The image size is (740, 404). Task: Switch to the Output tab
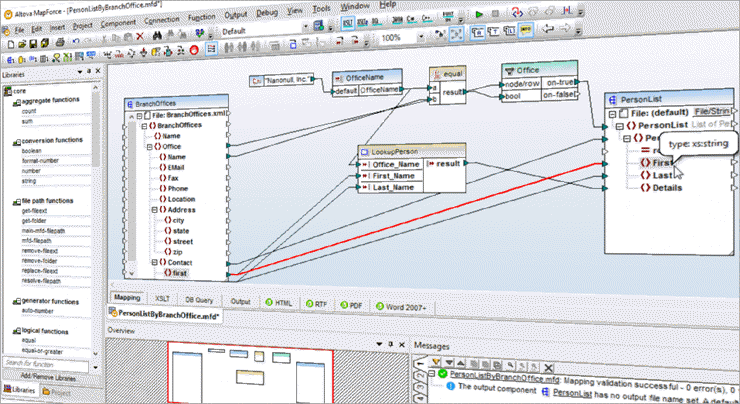click(x=240, y=301)
